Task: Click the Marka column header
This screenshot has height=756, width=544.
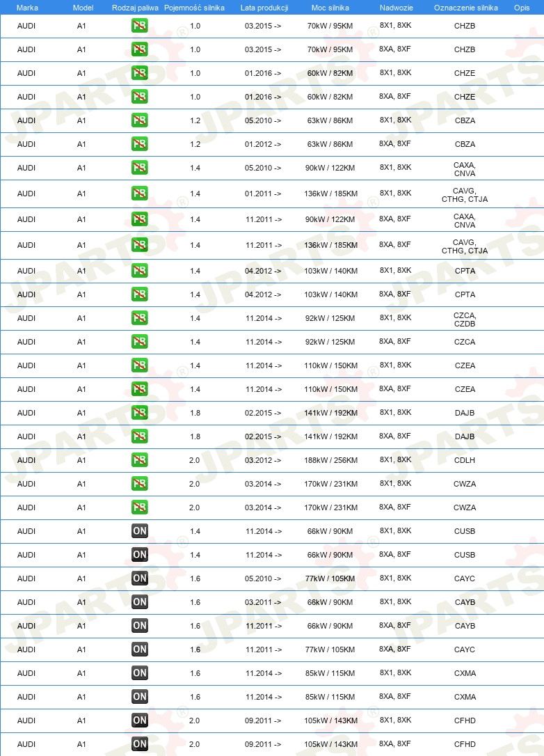Action: click(x=27, y=8)
